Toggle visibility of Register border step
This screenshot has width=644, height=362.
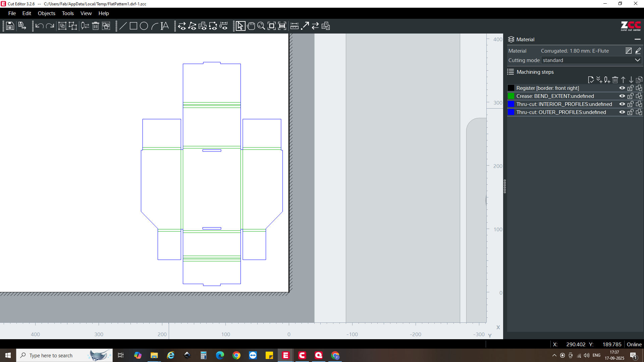click(x=622, y=88)
